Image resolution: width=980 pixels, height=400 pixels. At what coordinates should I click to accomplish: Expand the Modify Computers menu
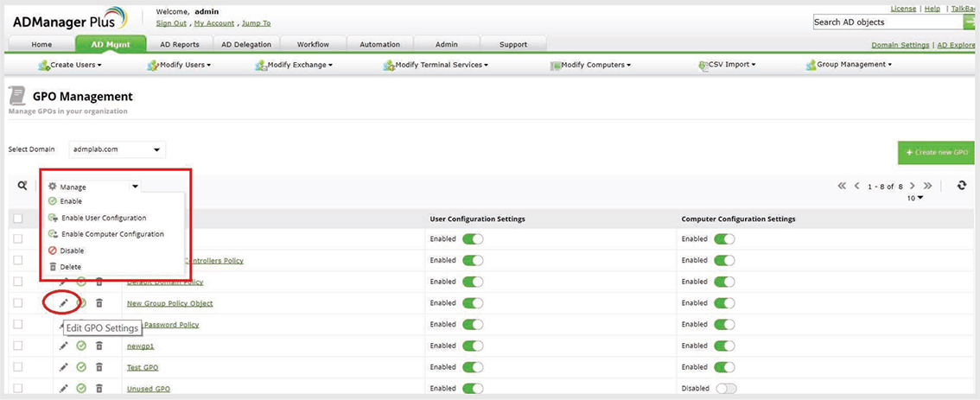(590, 65)
